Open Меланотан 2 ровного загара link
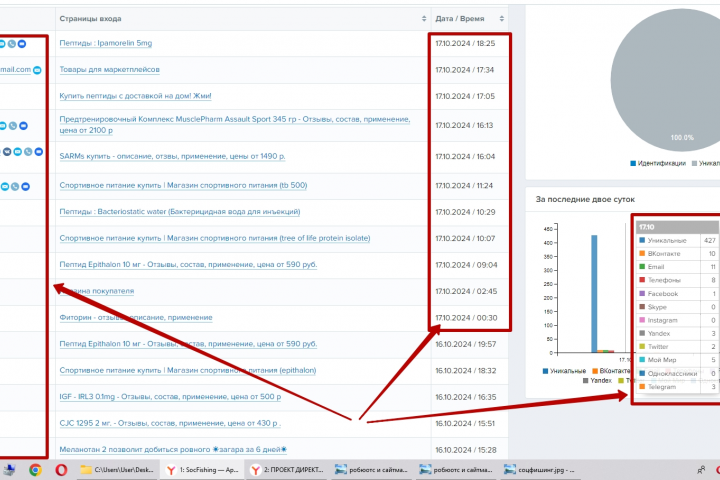Screen dimensions: 720x480 coord(173,450)
